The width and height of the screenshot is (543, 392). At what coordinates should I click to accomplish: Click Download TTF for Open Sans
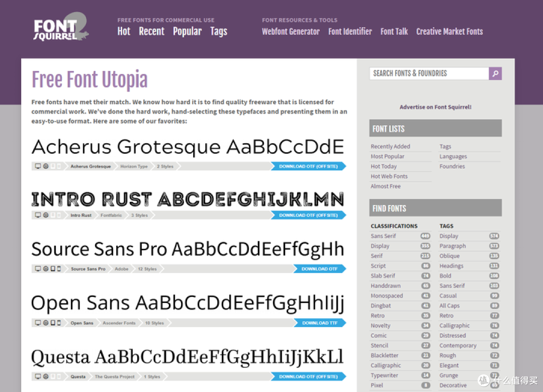pyautogui.click(x=320, y=323)
